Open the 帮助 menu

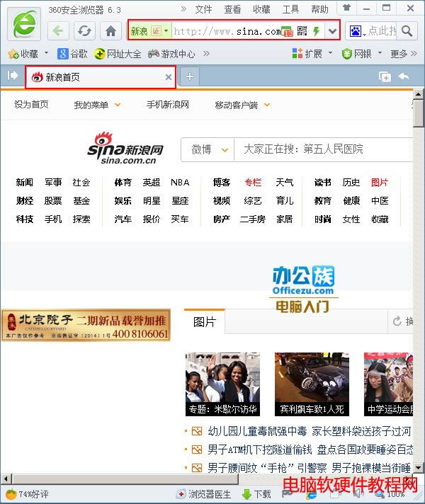319,9
